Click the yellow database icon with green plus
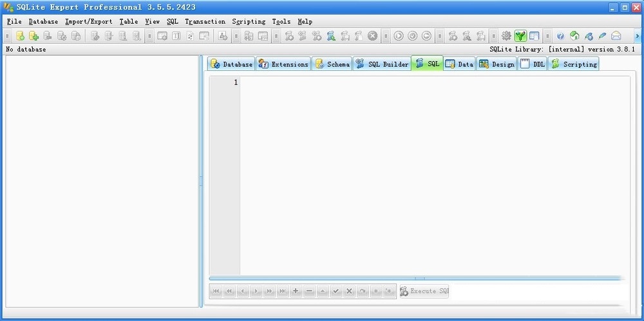Image resolution: width=644 pixels, height=321 pixels. click(33, 36)
